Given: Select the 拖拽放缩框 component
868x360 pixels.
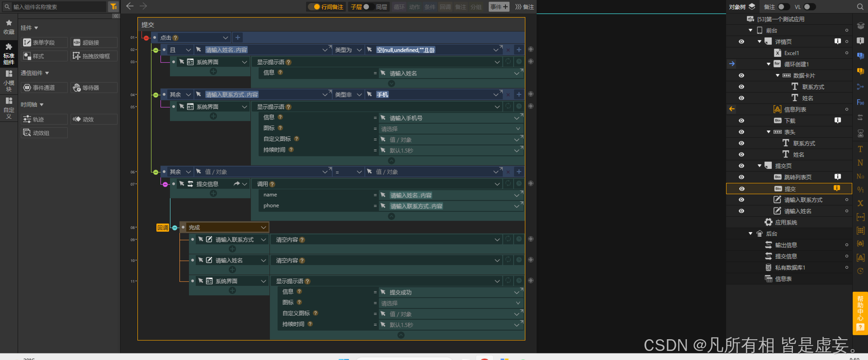Looking at the screenshot, I should tap(94, 56).
